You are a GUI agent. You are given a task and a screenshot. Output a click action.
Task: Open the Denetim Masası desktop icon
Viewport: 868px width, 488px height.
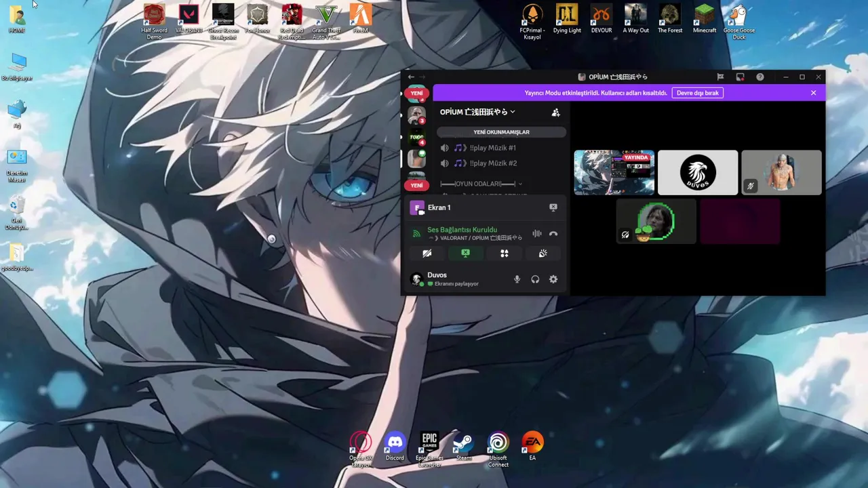click(17, 165)
